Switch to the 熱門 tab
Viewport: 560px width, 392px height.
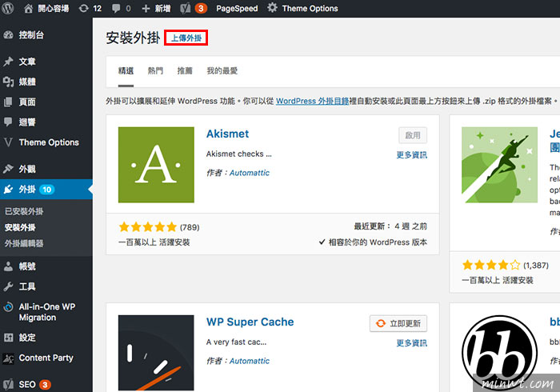pos(155,71)
